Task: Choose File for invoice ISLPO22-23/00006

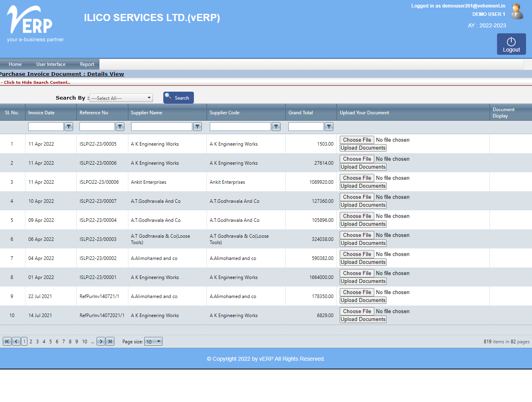Action: click(357, 178)
